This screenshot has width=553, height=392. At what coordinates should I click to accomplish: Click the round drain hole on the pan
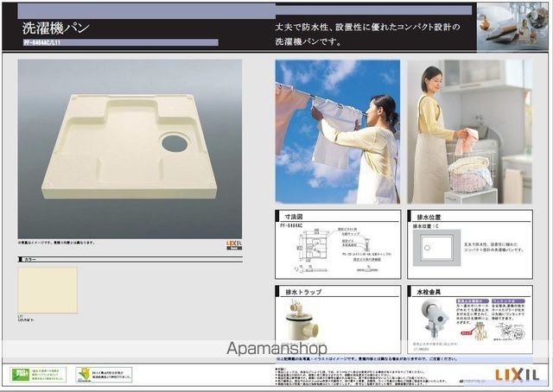pyautogui.click(x=175, y=142)
